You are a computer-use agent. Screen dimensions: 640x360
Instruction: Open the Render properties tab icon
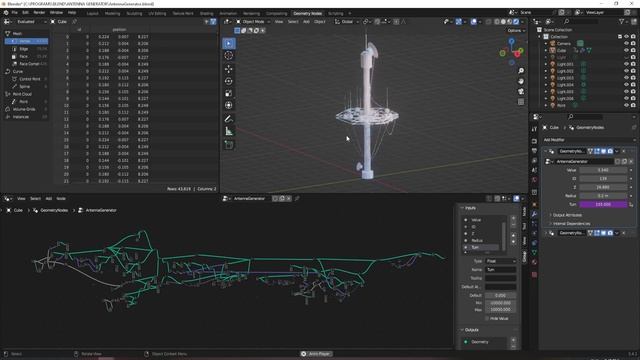[534, 141]
